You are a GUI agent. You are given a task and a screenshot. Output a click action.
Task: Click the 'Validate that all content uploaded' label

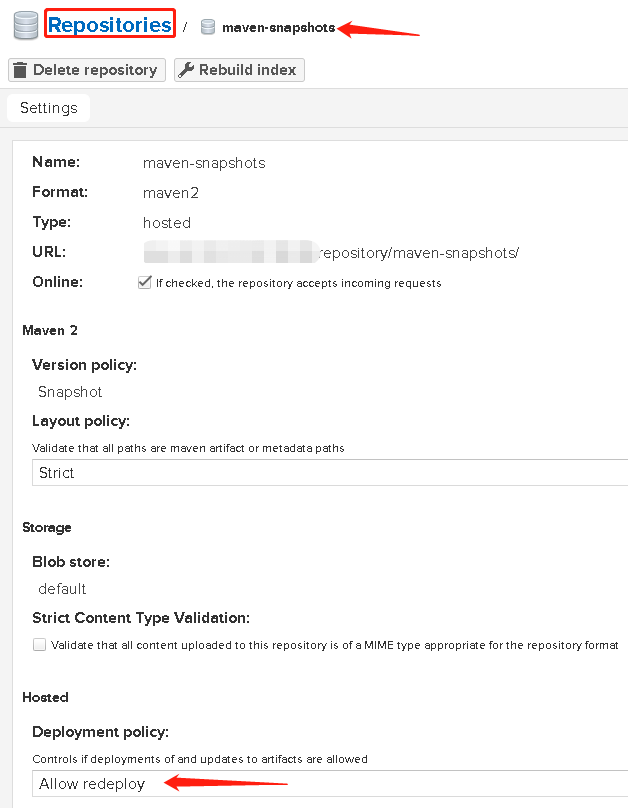point(334,645)
